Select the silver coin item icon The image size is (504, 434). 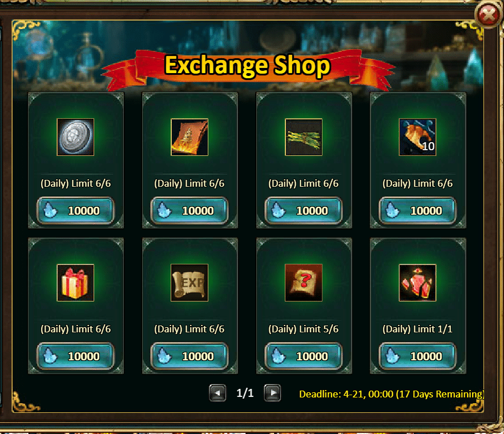pyautogui.click(x=75, y=137)
